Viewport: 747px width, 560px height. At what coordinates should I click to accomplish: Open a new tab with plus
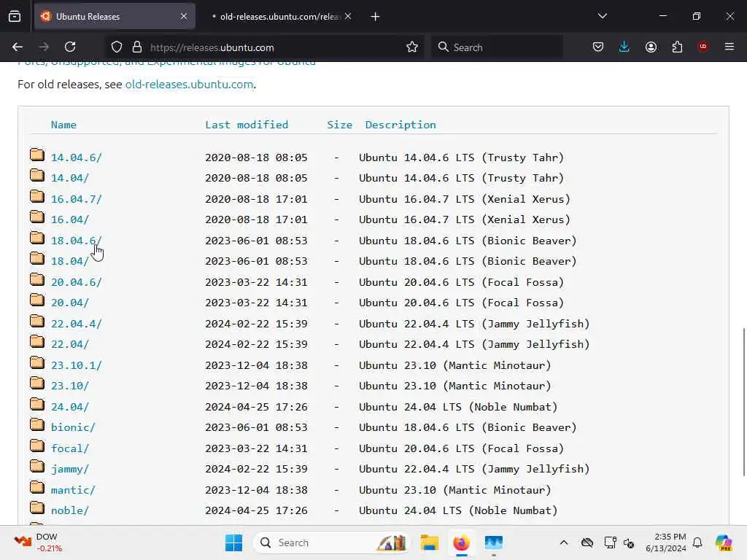click(x=376, y=17)
